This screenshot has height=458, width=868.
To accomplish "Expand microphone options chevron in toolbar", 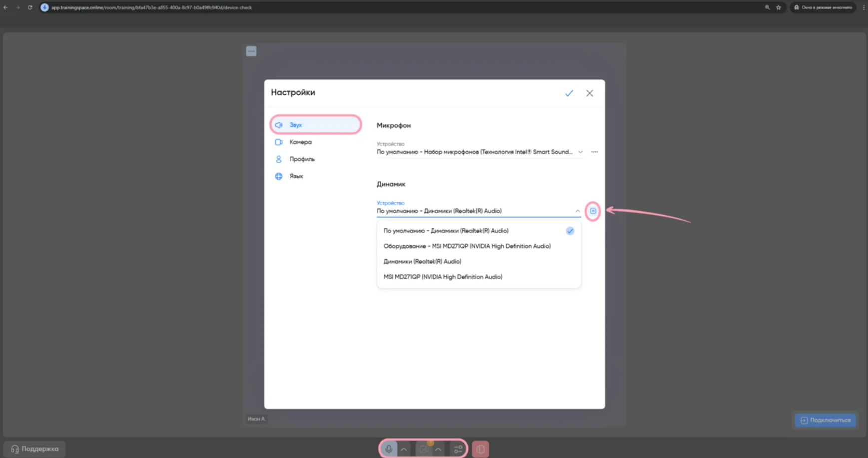I will pos(404,449).
